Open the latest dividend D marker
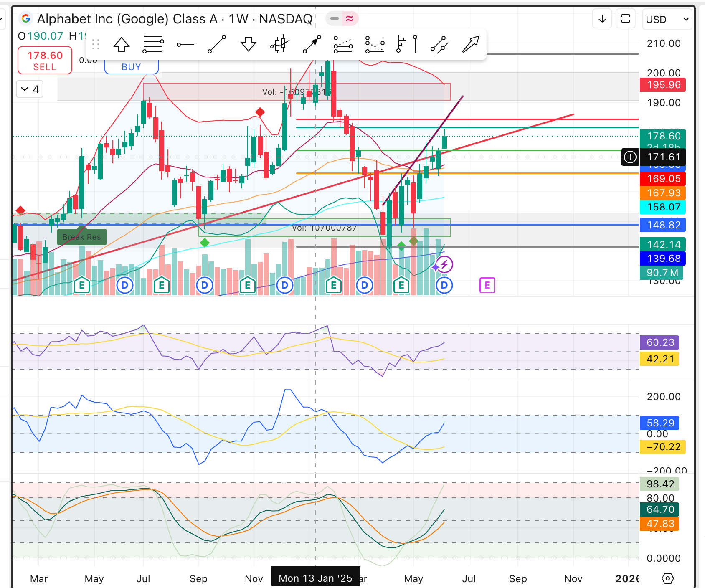 tap(444, 286)
